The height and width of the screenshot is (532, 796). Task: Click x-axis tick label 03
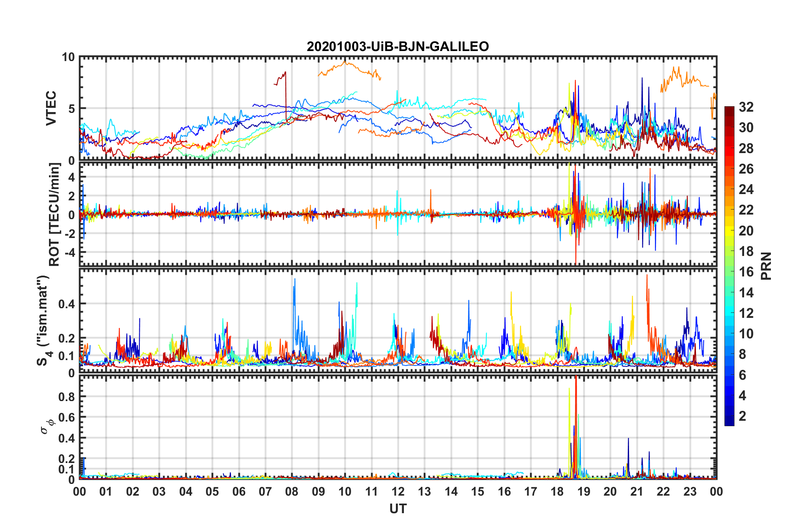(x=159, y=491)
